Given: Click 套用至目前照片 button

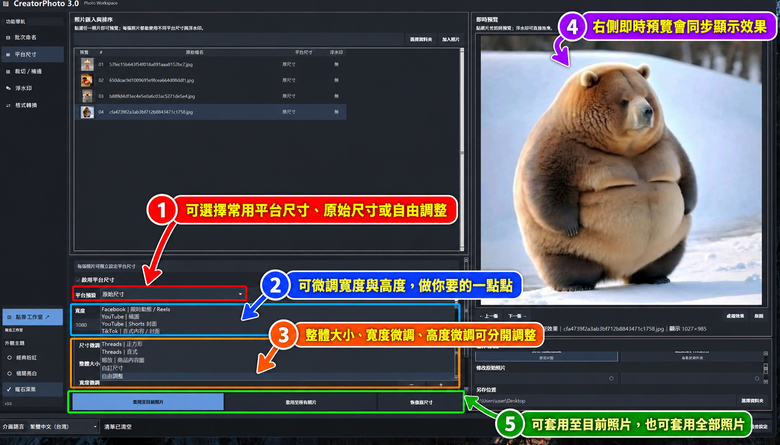Looking at the screenshot, I should tap(148, 402).
